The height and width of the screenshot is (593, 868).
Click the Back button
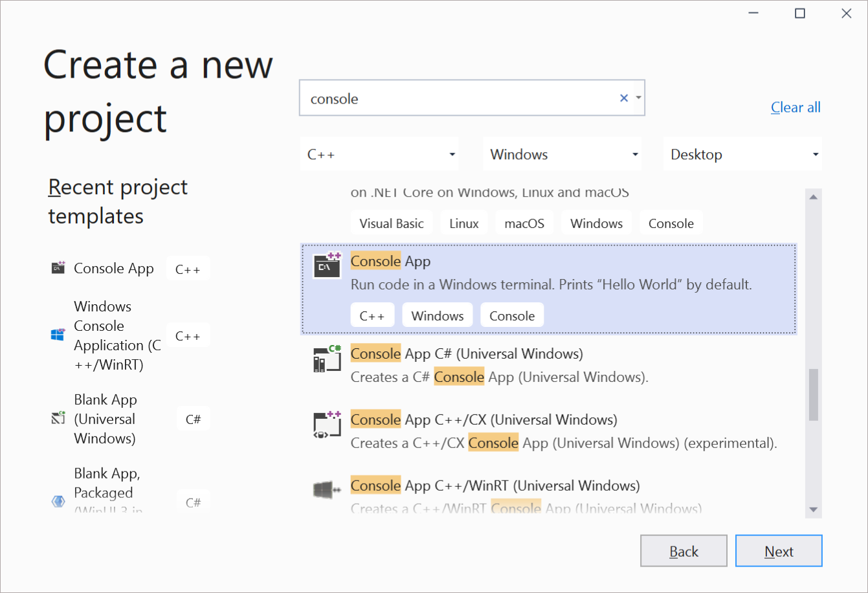click(x=684, y=550)
